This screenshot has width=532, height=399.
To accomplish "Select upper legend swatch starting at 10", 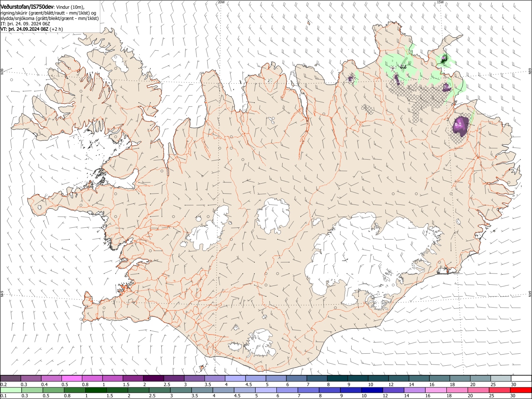I will click(x=378, y=378).
